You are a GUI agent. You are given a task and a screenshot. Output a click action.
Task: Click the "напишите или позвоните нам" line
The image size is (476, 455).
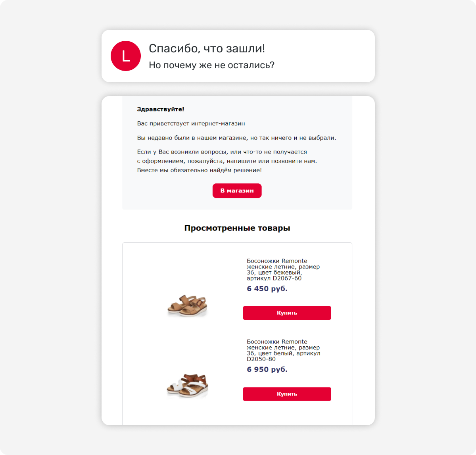point(227,161)
